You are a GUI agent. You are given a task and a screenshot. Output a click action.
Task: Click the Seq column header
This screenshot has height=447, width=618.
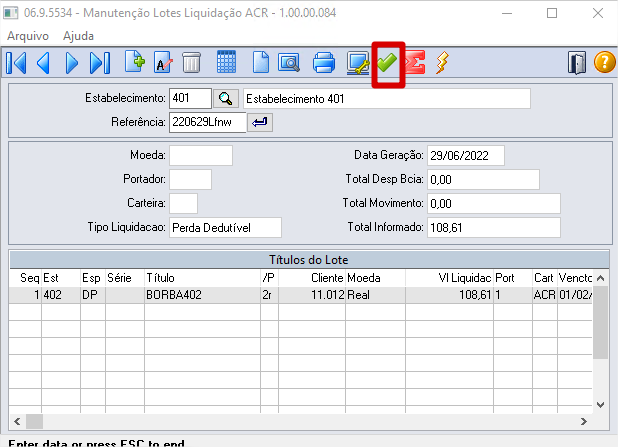click(25, 278)
